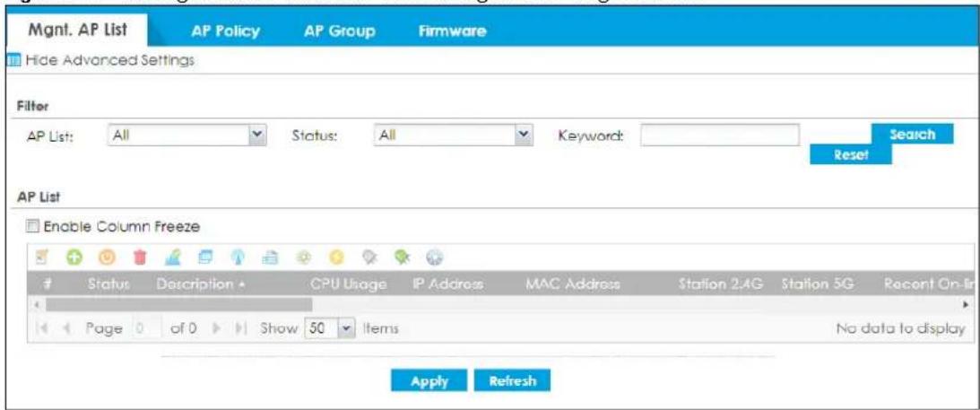
Task: Click the green plus Add icon
Action: [x=73, y=257]
